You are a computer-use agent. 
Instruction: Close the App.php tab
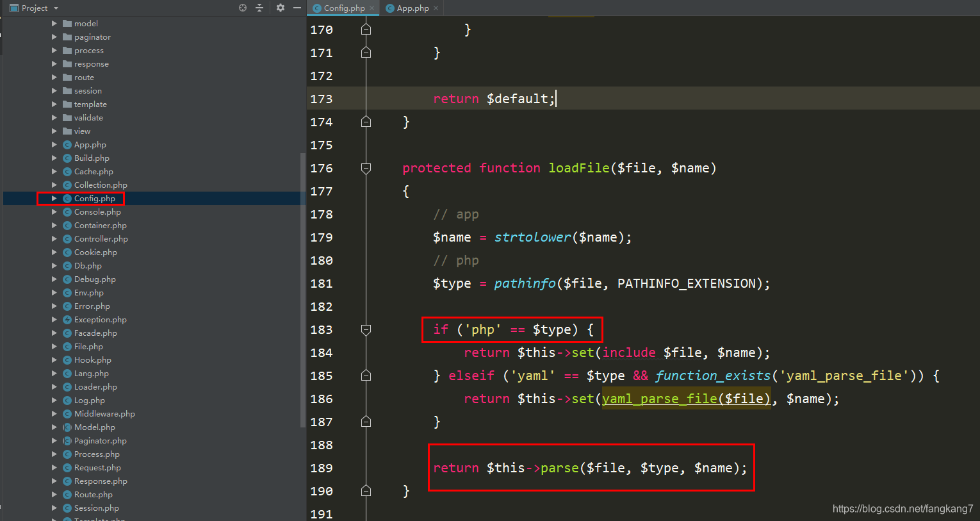(436, 8)
